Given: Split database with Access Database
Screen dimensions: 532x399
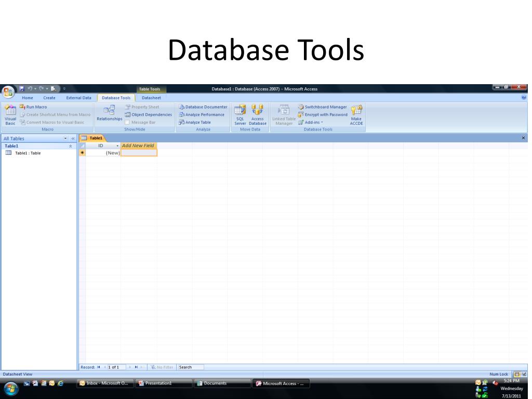Looking at the screenshot, I should point(258,115).
